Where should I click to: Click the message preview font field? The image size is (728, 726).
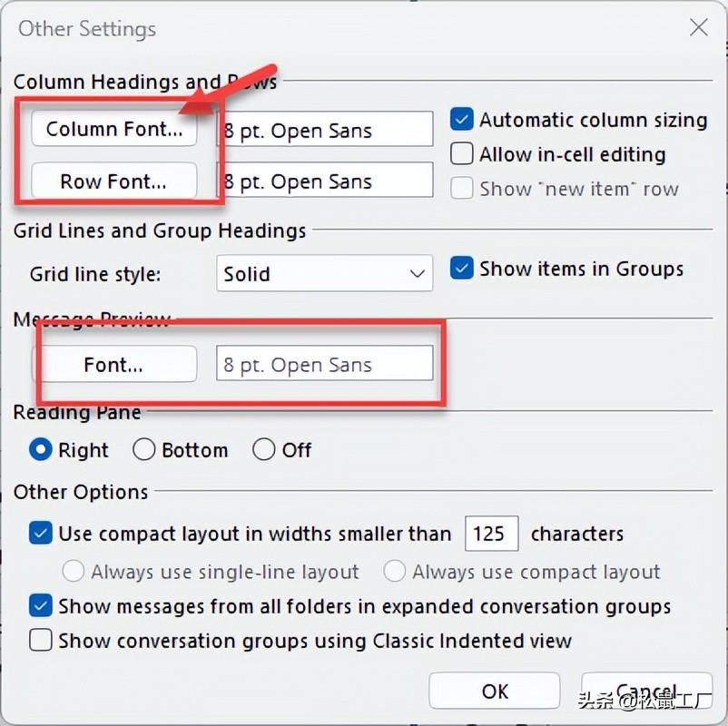pyautogui.click(x=324, y=365)
